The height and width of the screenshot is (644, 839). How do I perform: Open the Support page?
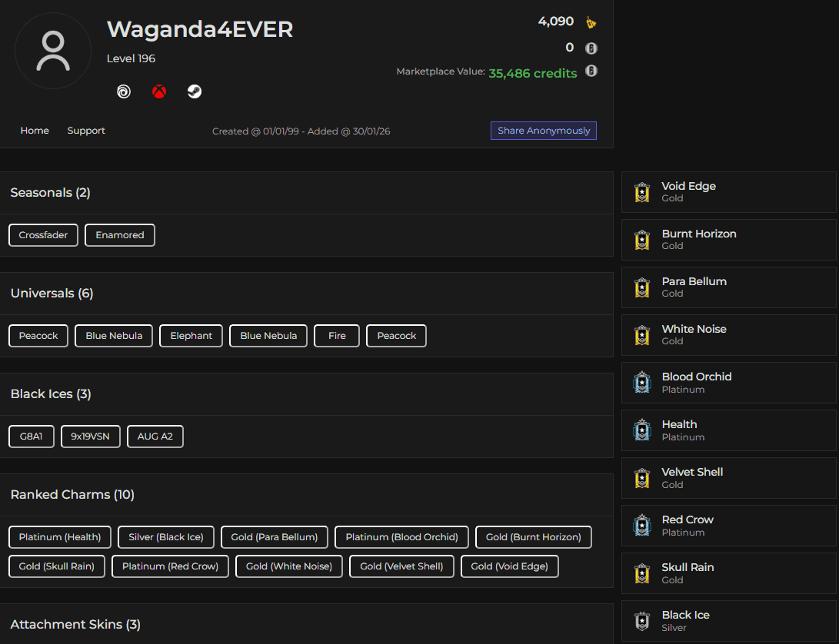click(85, 131)
